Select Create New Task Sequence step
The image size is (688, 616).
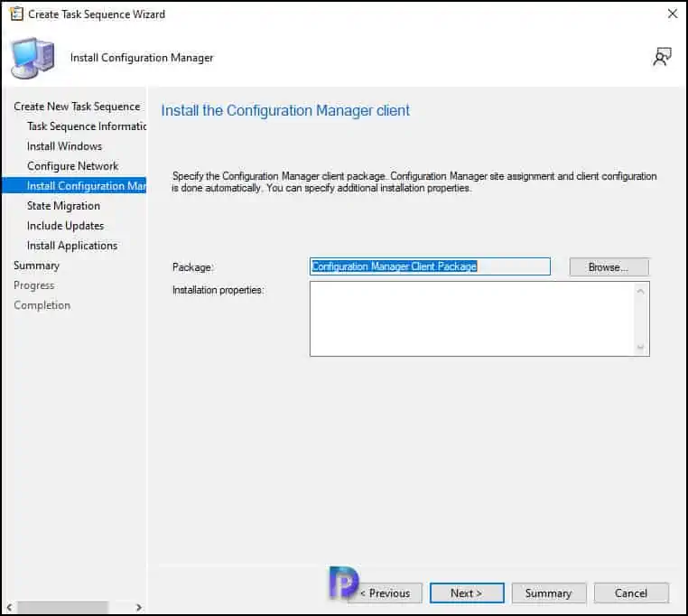(77, 107)
